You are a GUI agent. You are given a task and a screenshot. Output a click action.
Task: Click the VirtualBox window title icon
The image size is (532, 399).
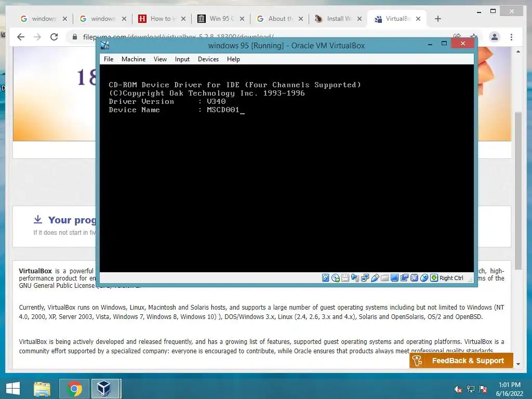105,45
